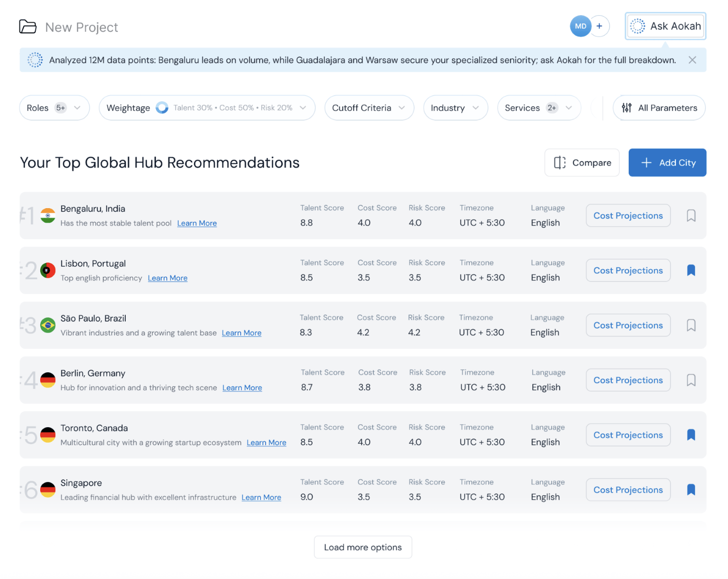Expand the Services filter dropdown
This screenshot has width=728, height=579.
tap(539, 108)
